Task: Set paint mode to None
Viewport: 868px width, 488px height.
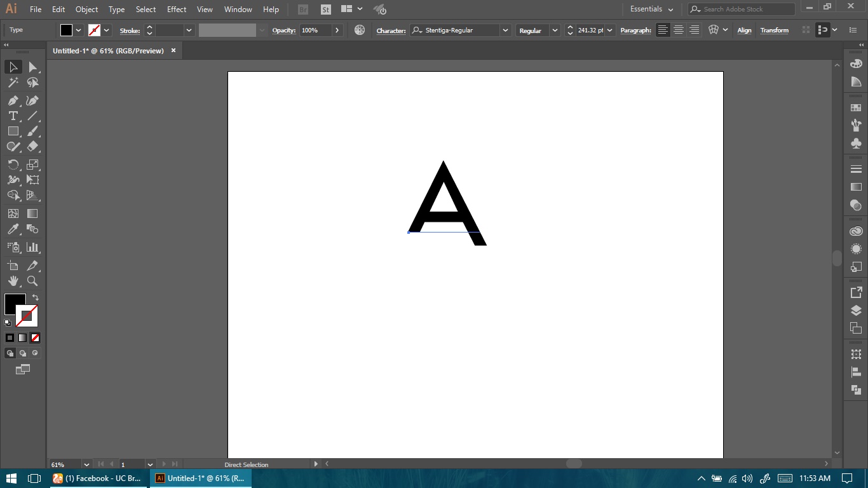Action: 35,338
